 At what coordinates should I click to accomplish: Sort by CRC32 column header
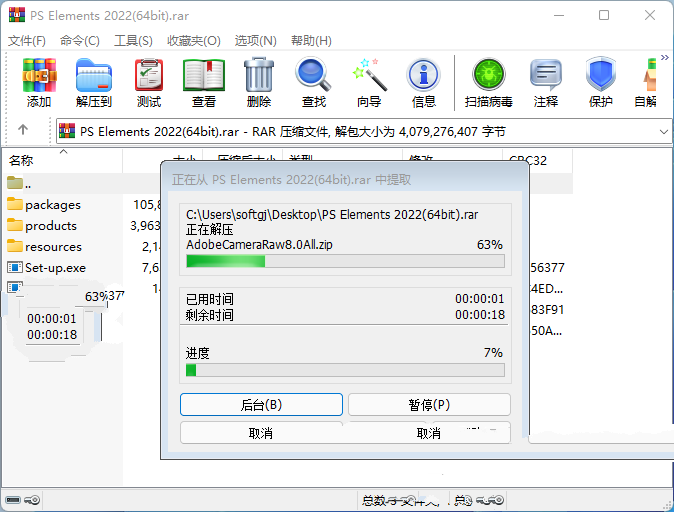point(537,160)
